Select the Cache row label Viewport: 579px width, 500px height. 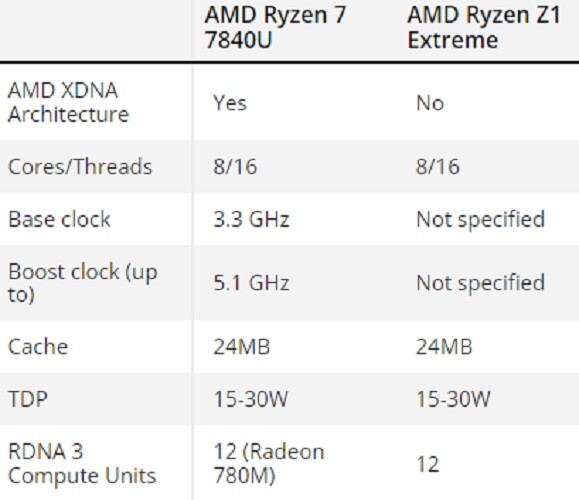pyautogui.click(x=38, y=347)
